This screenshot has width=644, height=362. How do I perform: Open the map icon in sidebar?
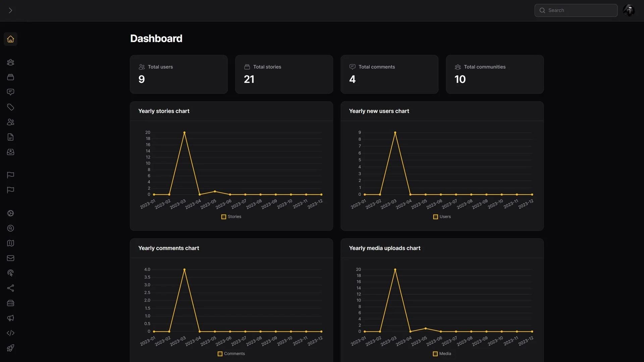click(10, 243)
